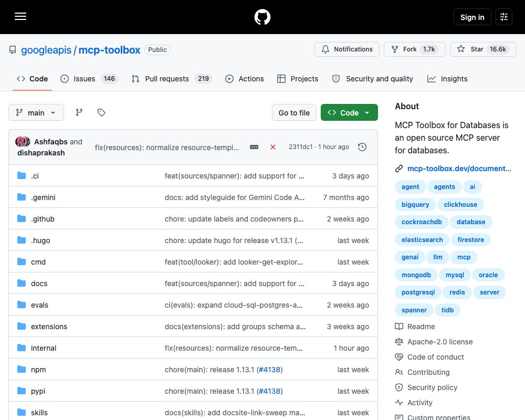Click the Go to file button
525x420 pixels.
coord(294,112)
